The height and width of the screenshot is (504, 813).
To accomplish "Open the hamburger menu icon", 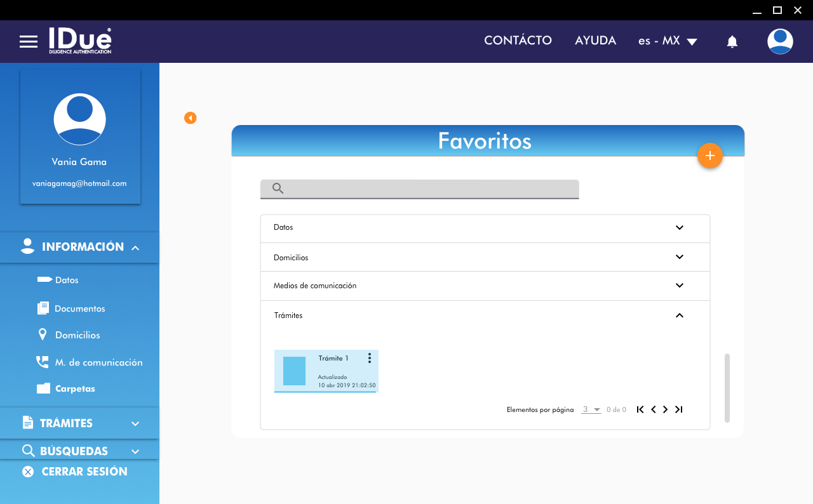I will pos(29,42).
